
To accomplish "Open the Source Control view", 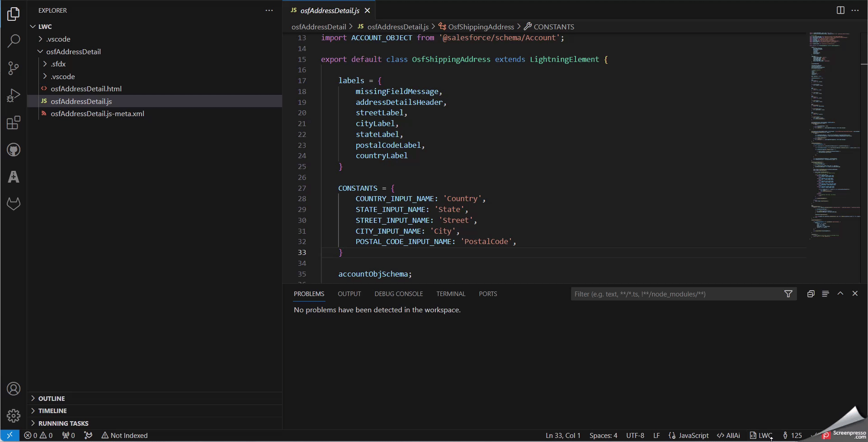I will 14,68.
